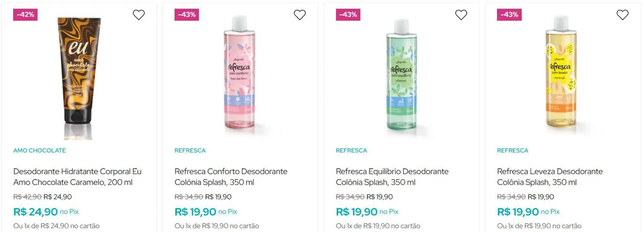644x232 pixels.
Task: Click the -43% badge on Refresca Leveza
Action: tap(509, 14)
